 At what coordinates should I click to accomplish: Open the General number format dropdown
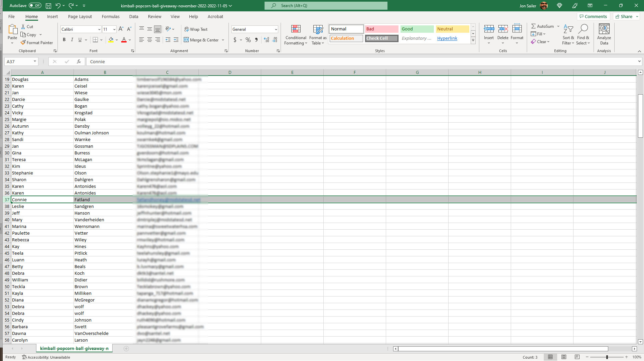tap(276, 29)
